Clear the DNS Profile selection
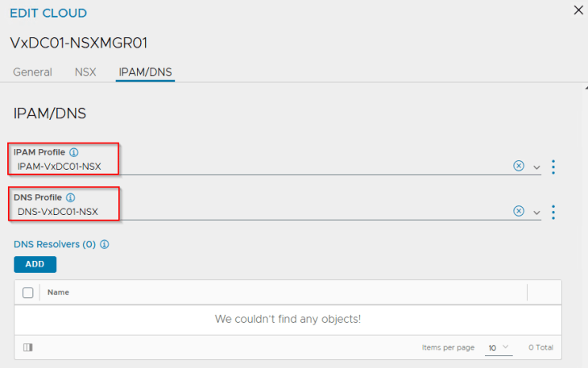The width and height of the screenshot is (588, 368). coord(519,211)
